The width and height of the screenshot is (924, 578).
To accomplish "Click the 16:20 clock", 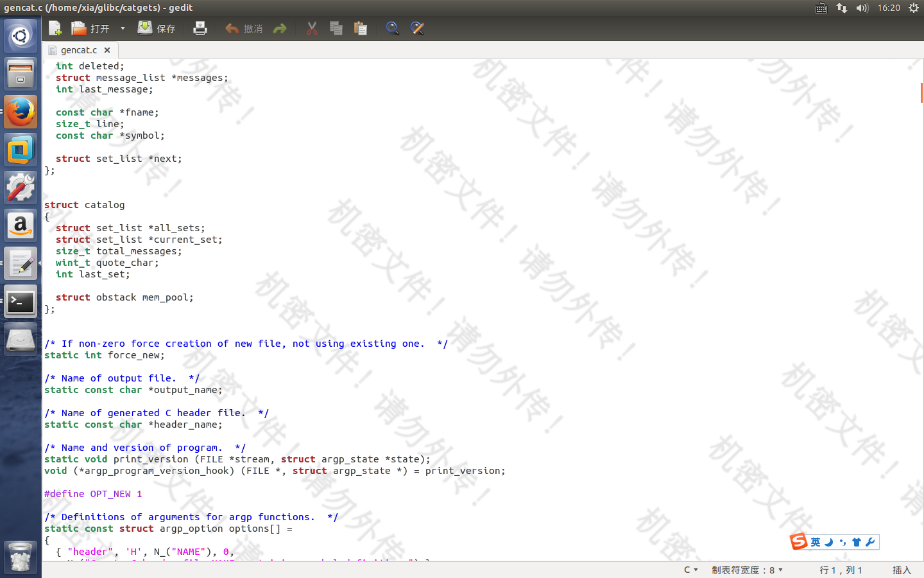I will (x=889, y=8).
